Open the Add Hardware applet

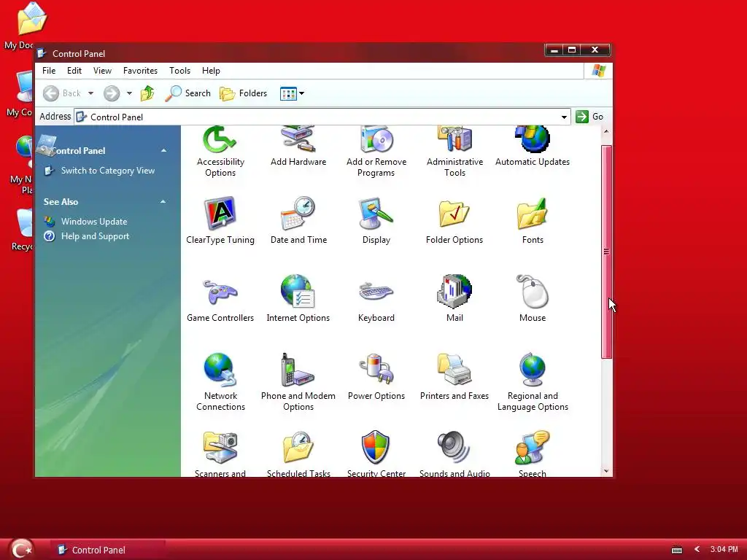point(298,147)
